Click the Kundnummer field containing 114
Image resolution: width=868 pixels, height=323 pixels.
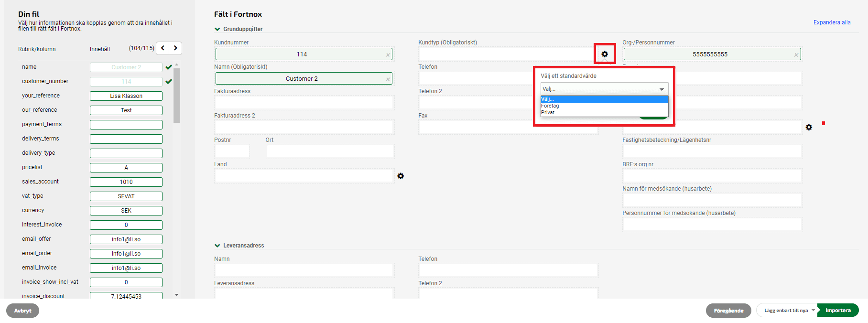point(304,54)
